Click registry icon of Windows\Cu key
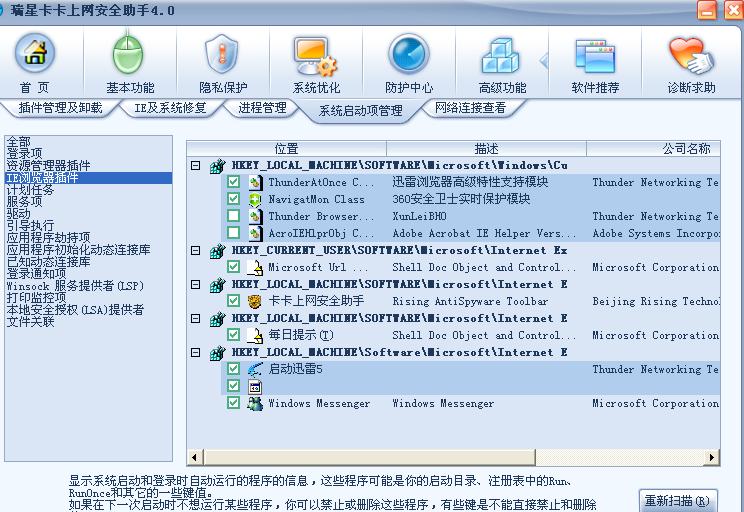 tap(217, 165)
